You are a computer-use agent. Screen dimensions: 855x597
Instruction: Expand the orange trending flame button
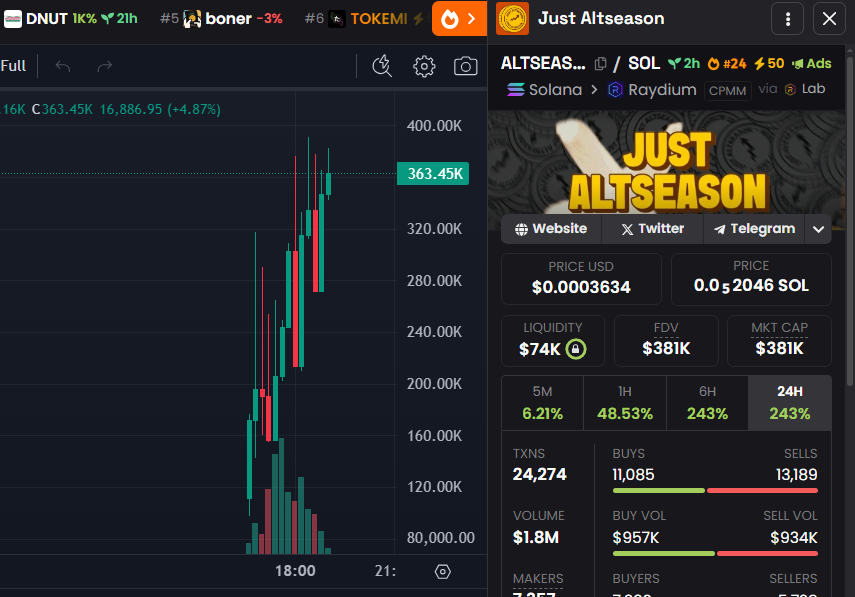click(x=459, y=19)
